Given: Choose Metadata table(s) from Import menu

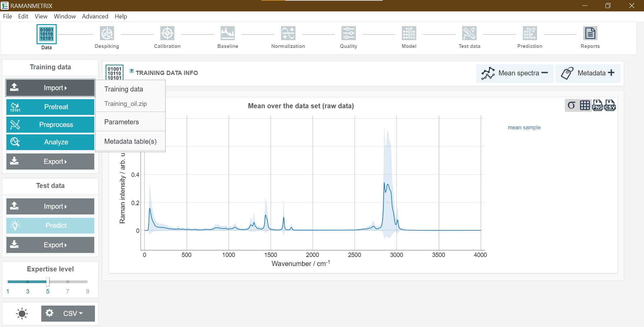Looking at the screenshot, I should [x=130, y=141].
